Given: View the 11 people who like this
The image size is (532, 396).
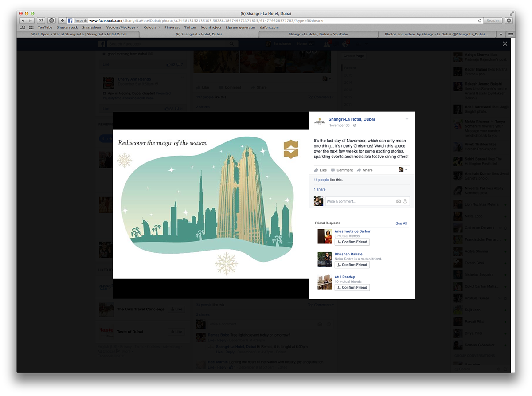Looking at the screenshot, I should [321, 180].
